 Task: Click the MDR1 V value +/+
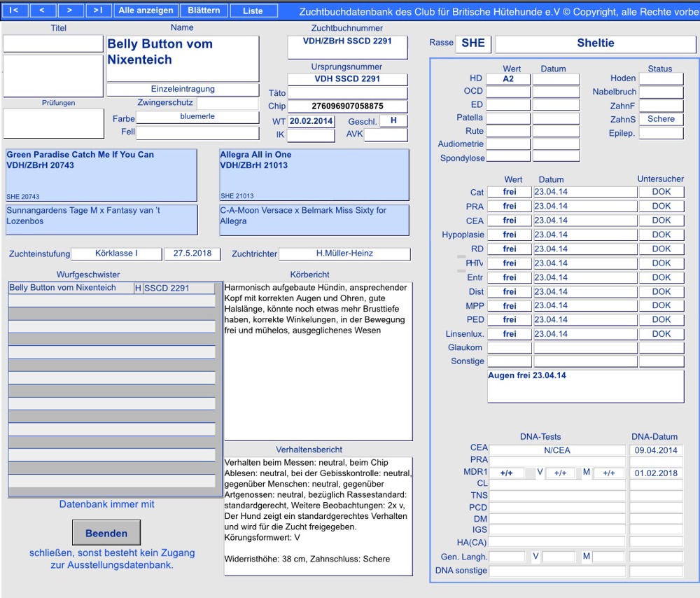click(x=560, y=473)
